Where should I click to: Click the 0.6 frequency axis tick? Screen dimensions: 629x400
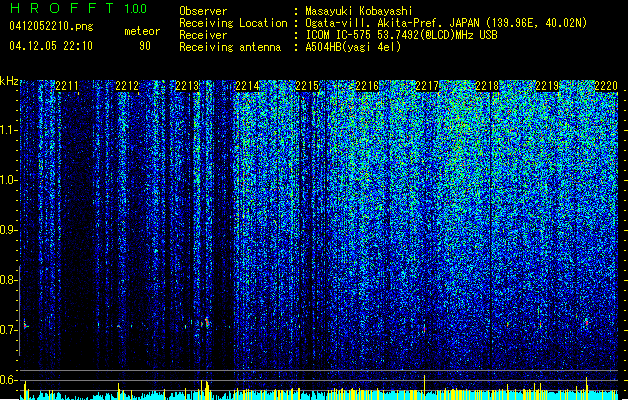[x=8, y=380]
